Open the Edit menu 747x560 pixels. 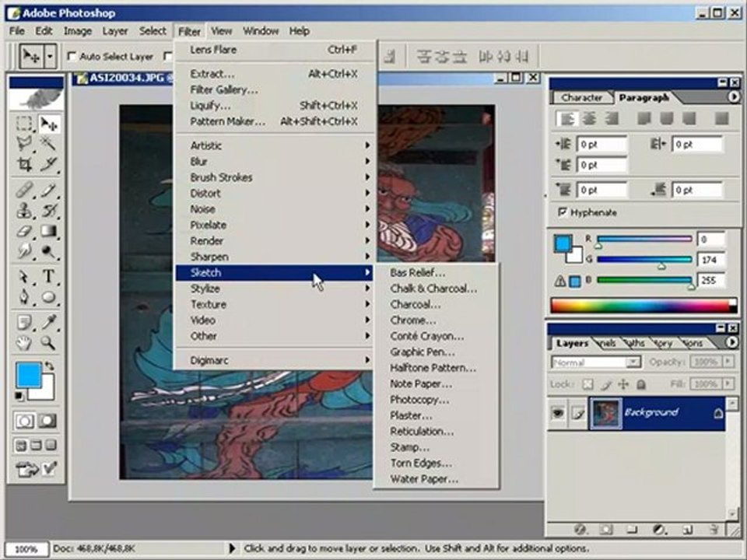point(44,31)
